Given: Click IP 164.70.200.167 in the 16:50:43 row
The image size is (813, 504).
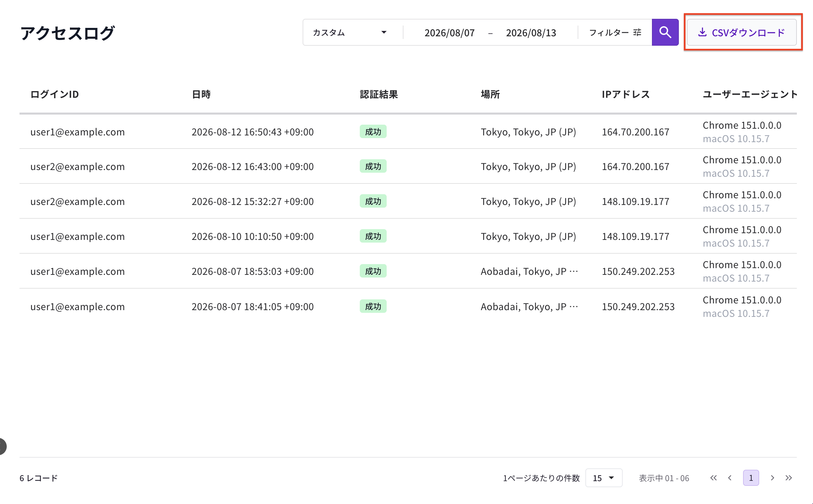Looking at the screenshot, I should (635, 132).
